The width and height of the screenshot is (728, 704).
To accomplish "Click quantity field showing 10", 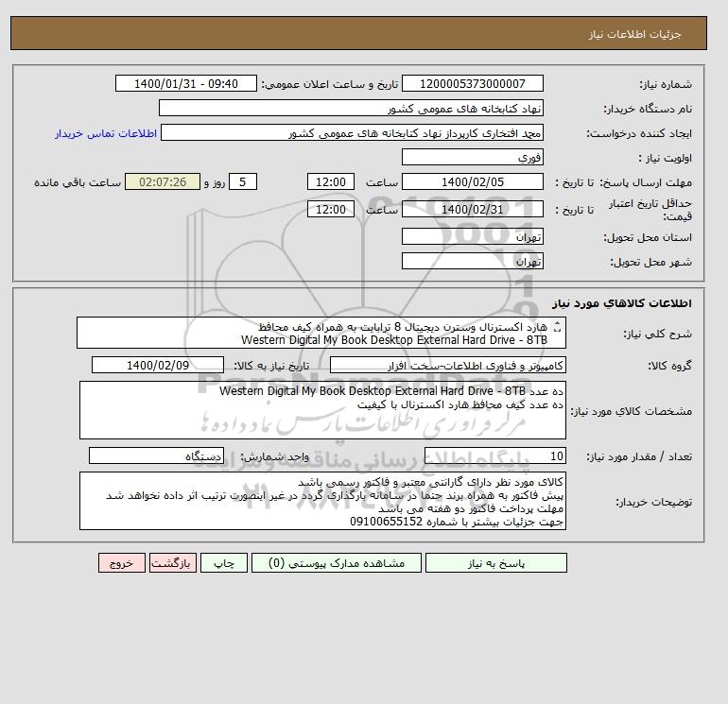I will coord(494,455).
